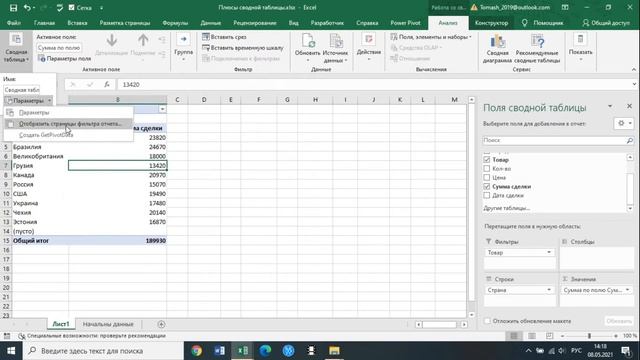Customize Quick Access Toolbar dropdown
This screenshot has width=640, height=360.
(x=101, y=8)
